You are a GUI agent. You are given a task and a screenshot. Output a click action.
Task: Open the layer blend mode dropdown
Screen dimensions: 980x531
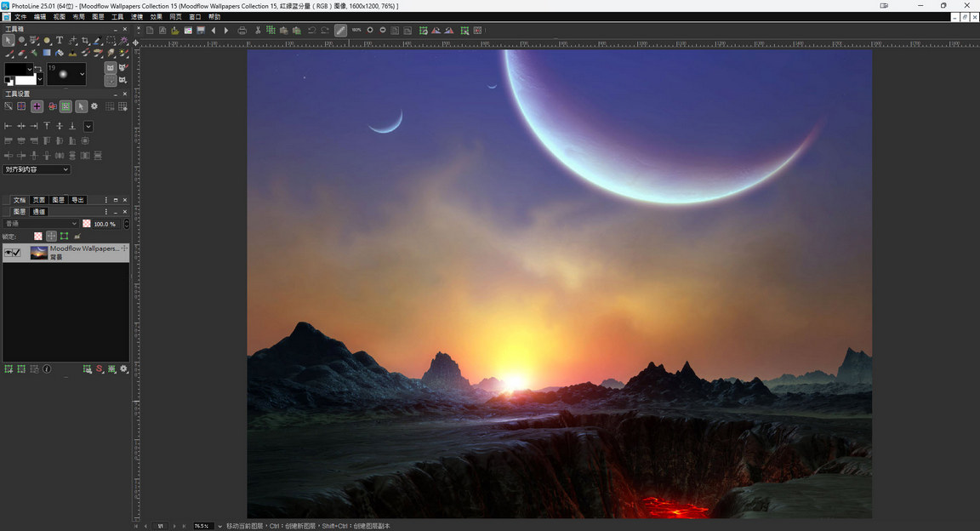coord(41,224)
